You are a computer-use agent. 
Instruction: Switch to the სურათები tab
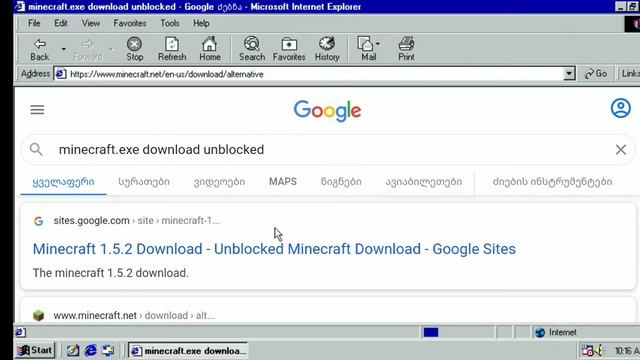tap(144, 182)
